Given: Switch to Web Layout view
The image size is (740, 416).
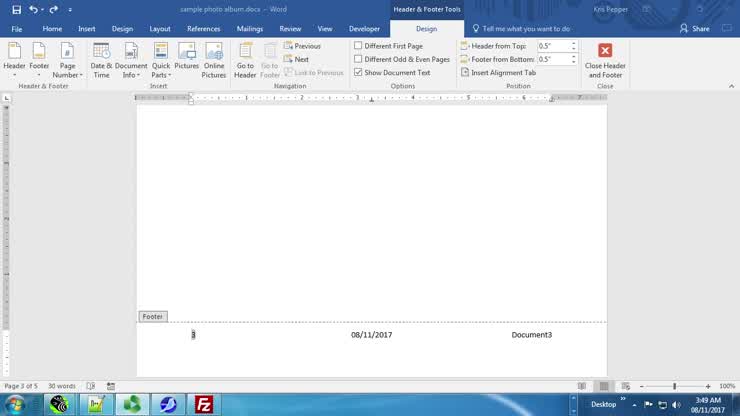Looking at the screenshot, I should (626, 386).
